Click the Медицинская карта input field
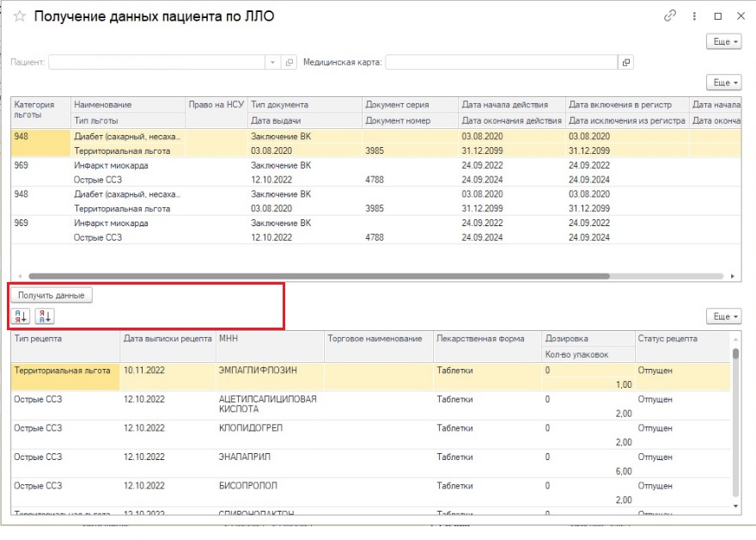756x540 pixels. tap(502, 63)
